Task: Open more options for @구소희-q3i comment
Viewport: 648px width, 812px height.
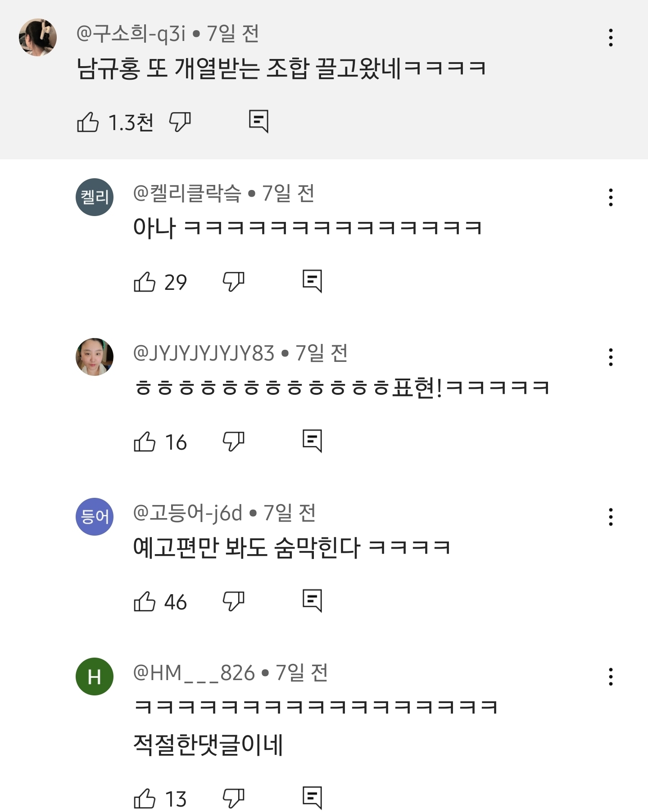Action: click(x=611, y=38)
